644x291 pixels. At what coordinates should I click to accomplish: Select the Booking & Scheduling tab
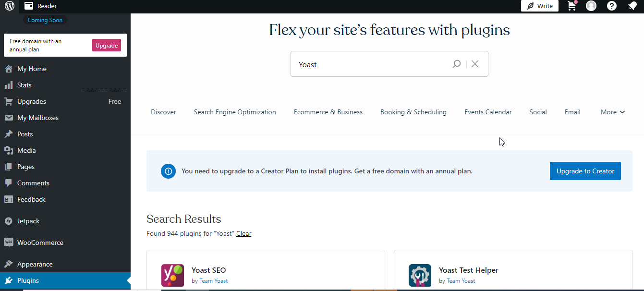click(x=413, y=112)
